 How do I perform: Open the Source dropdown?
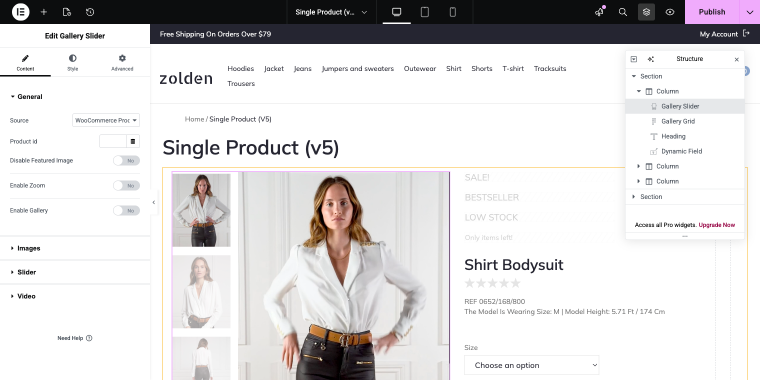click(x=106, y=120)
